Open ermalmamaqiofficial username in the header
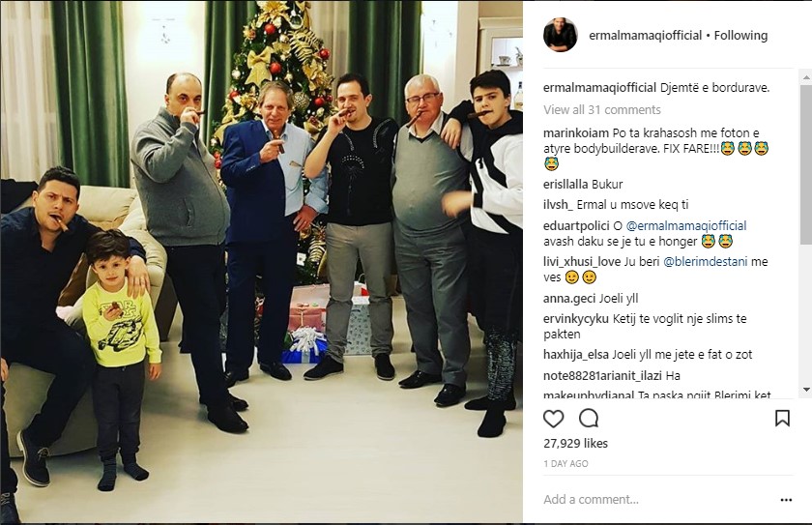Viewport: 812px width, 525px height. [x=646, y=35]
